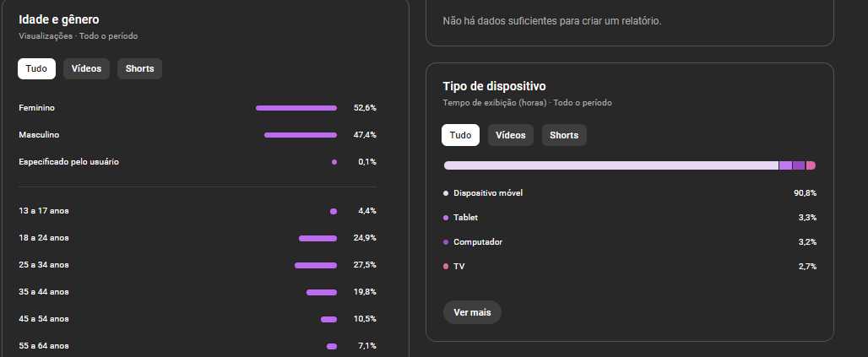Click the 25 a 34 anos bar
Screen dimensions: 868x357
pyautogui.click(x=315, y=265)
